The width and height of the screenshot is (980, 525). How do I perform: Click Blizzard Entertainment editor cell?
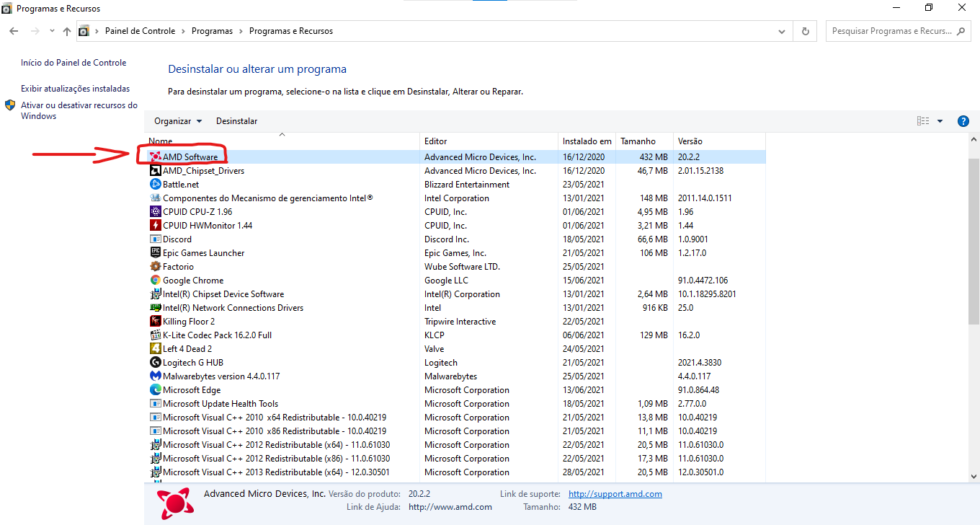pyautogui.click(x=467, y=185)
